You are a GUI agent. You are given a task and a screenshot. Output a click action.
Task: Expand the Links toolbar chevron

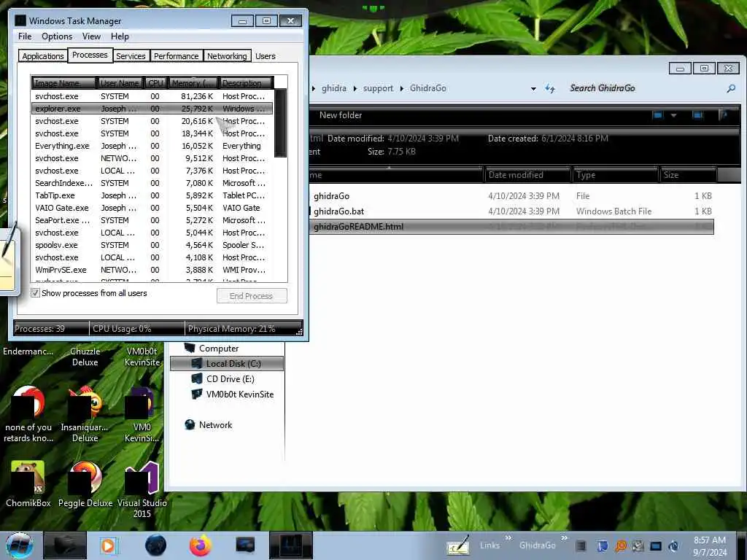click(x=508, y=538)
